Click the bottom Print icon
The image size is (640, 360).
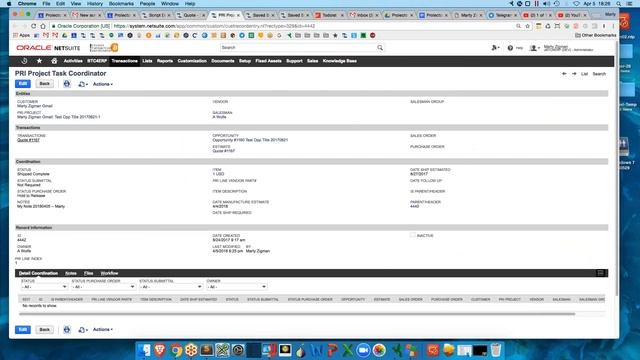[67, 329]
